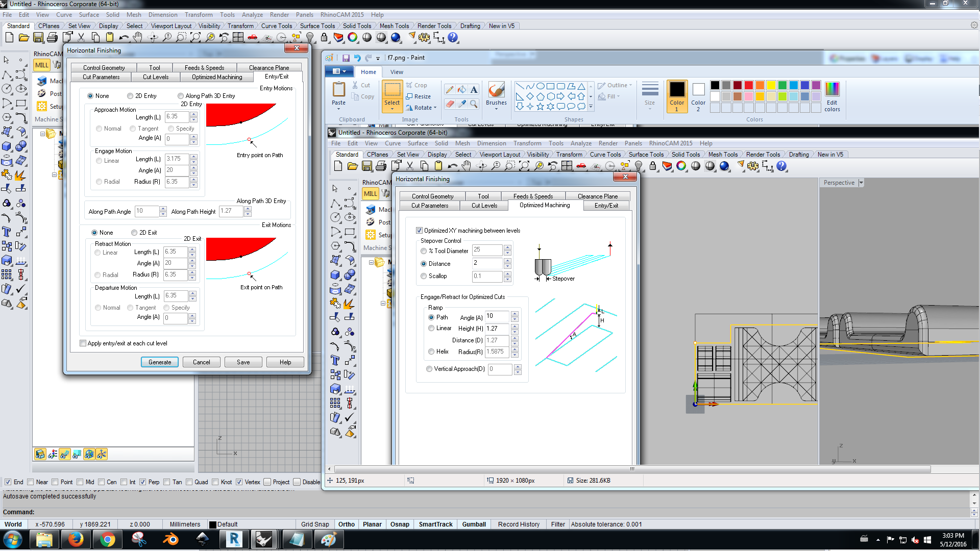The image size is (980, 551).
Task: Click the Approach Motion Length input field
Action: [x=177, y=117]
